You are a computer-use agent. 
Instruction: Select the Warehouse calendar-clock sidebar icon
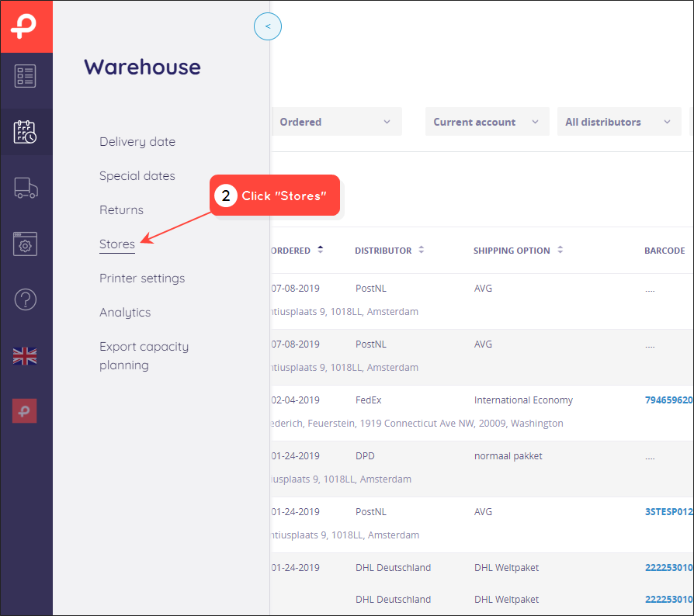point(25,132)
